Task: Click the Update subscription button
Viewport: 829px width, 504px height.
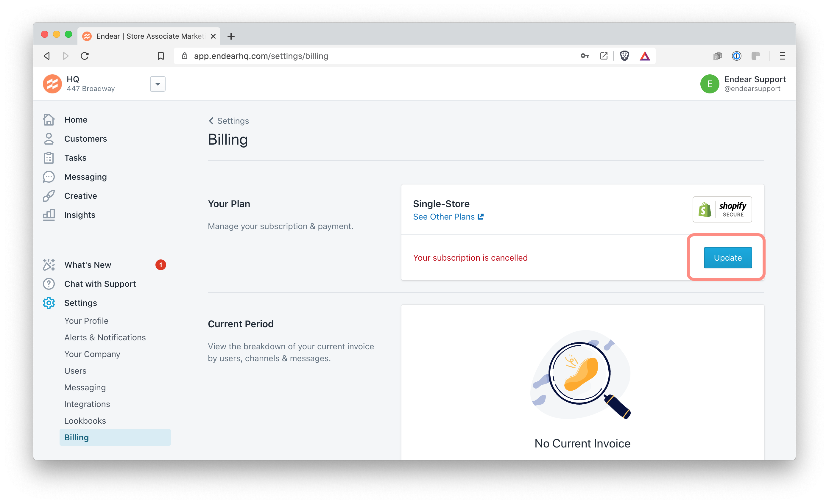Action: pyautogui.click(x=728, y=258)
